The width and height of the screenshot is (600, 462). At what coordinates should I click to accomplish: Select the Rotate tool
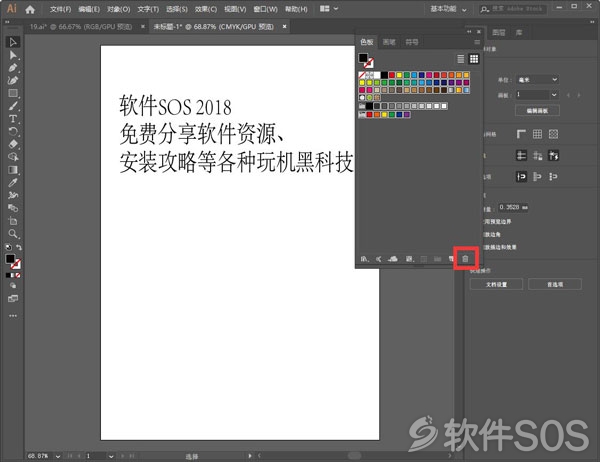pos(13,131)
